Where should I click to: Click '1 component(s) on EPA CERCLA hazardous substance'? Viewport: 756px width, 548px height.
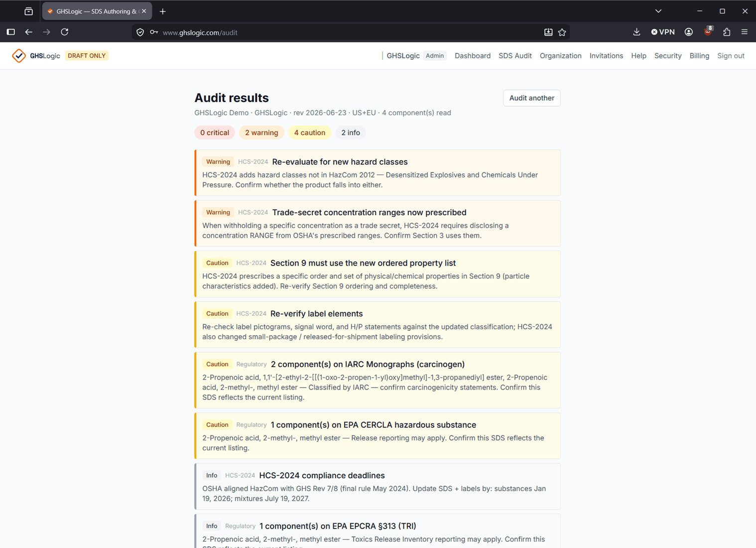pos(374,425)
